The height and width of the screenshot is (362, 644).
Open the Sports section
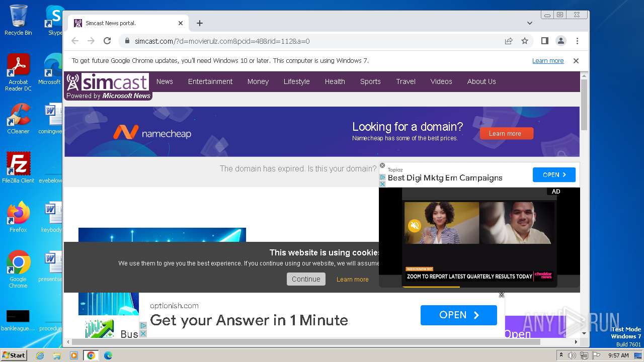(x=370, y=81)
